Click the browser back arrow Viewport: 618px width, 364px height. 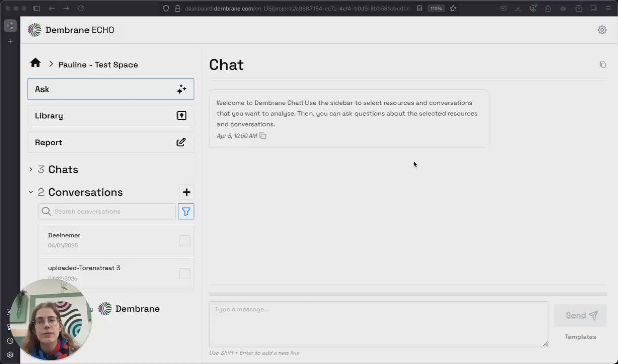52,8
